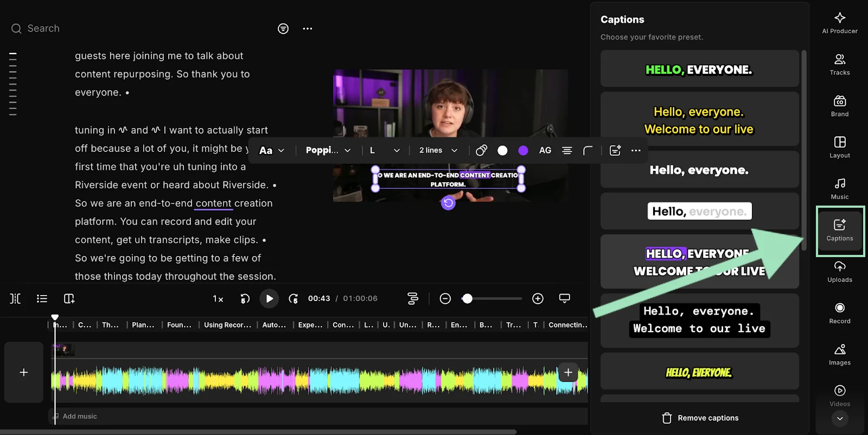The height and width of the screenshot is (435, 868).
Task: Click the caption color style icon
Action: pos(481,150)
